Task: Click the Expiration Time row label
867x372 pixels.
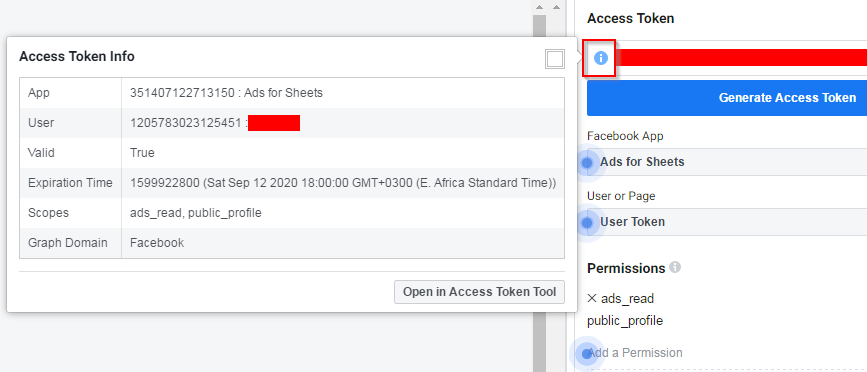Action: (70, 183)
